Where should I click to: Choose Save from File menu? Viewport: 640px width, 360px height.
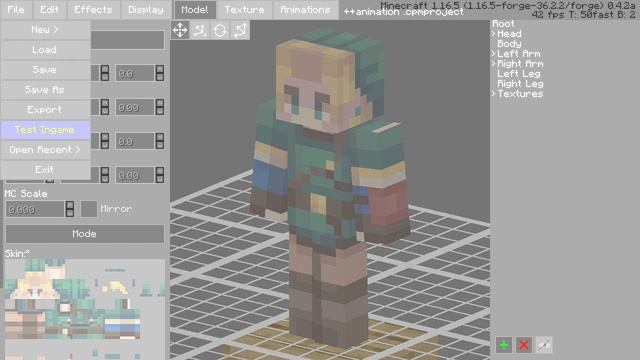click(45, 70)
